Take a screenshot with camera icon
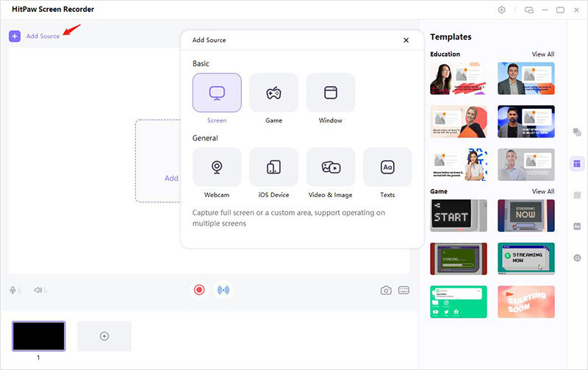This screenshot has width=588, height=370. pos(386,291)
